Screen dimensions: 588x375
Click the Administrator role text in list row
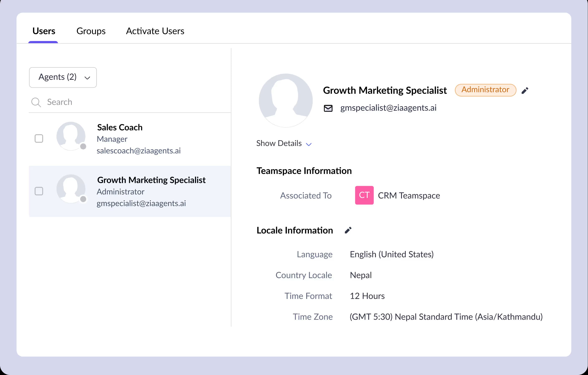pyautogui.click(x=120, y=192)
